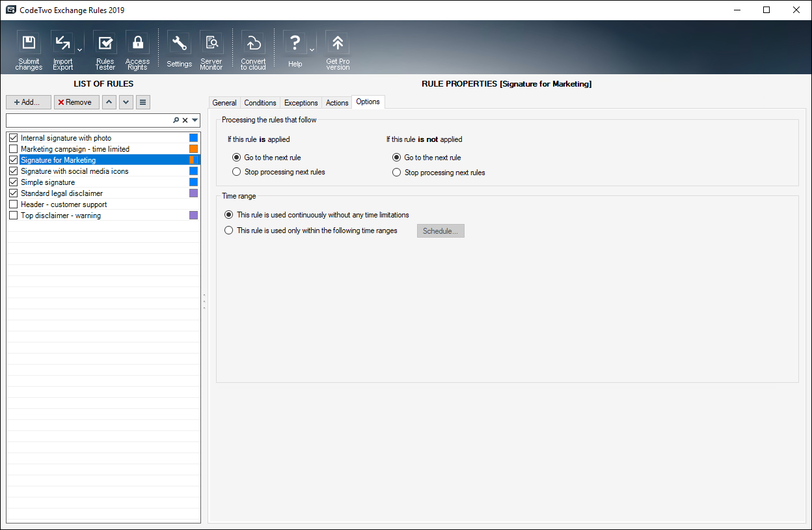Select the 'Signature for Marketing' rule name
This screenshot has height=530, width=812.
[59, 160]
